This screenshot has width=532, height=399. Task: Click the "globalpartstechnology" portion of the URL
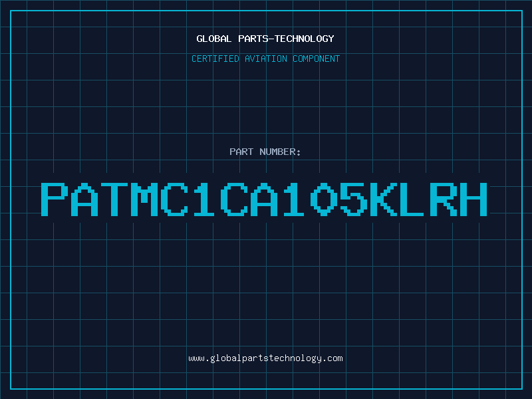[265, 358]
